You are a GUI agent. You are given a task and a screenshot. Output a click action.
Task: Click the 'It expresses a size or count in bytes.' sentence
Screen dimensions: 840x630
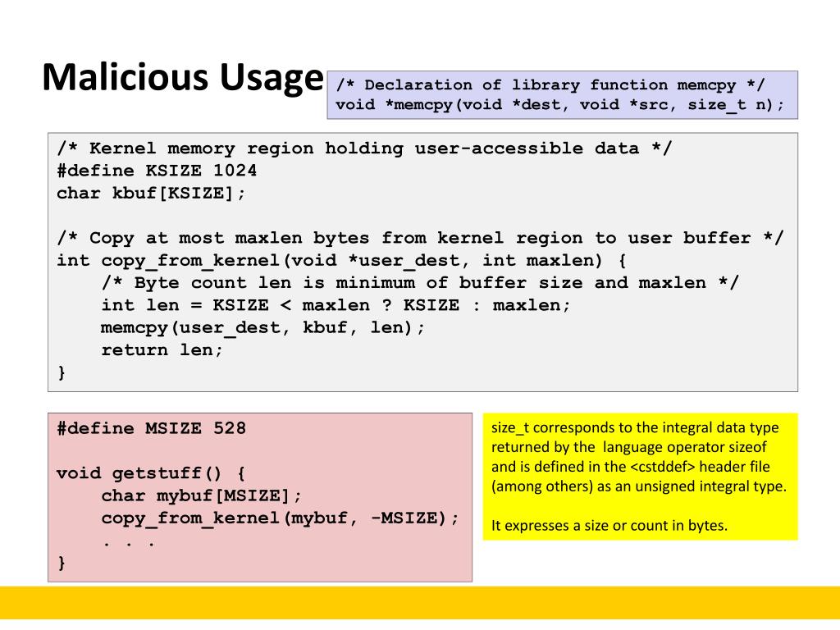coord(609,526)
